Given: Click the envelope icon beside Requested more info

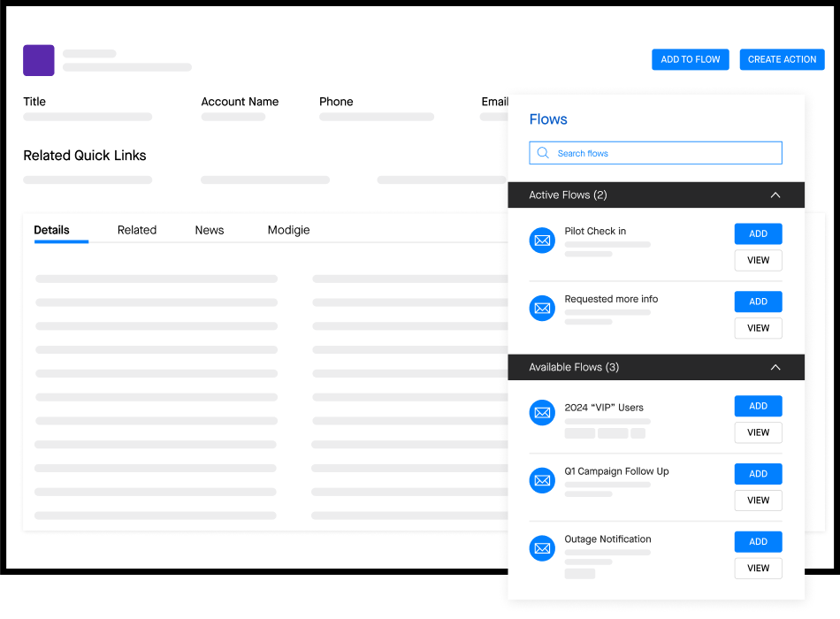Looking at the screenshot, I should [542, 308].
